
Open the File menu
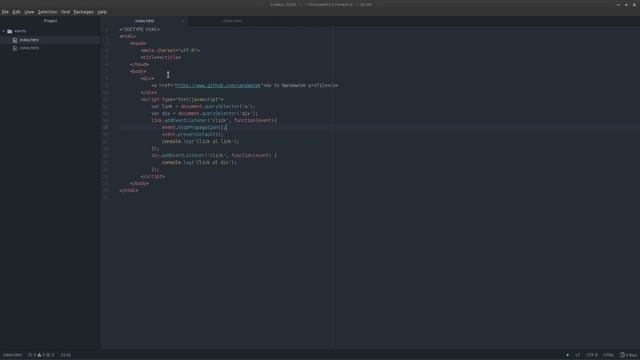pyautogui.click(x=5, y=12)
